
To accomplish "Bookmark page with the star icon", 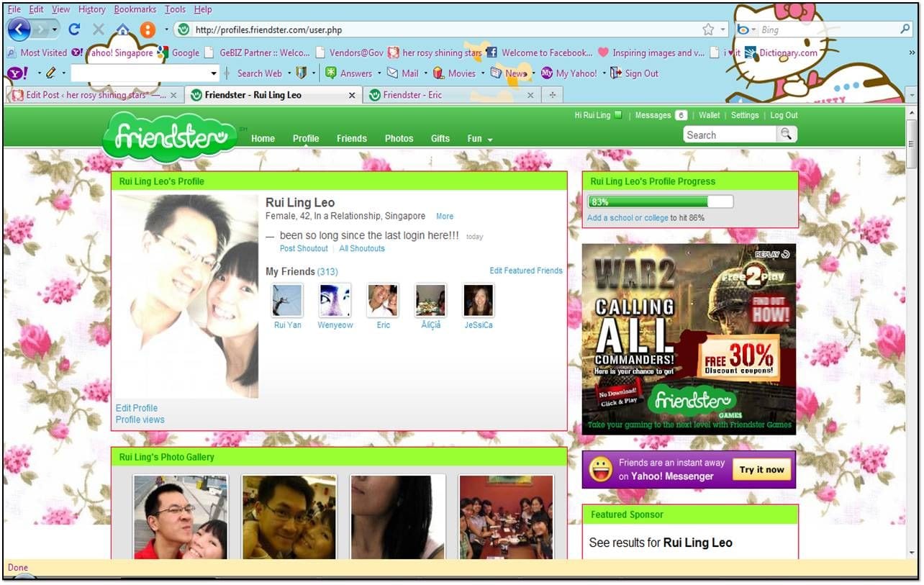I will 708,30.
